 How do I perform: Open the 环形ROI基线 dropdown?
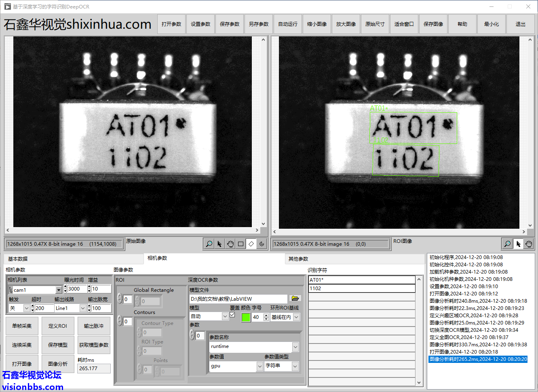(296, 317)
